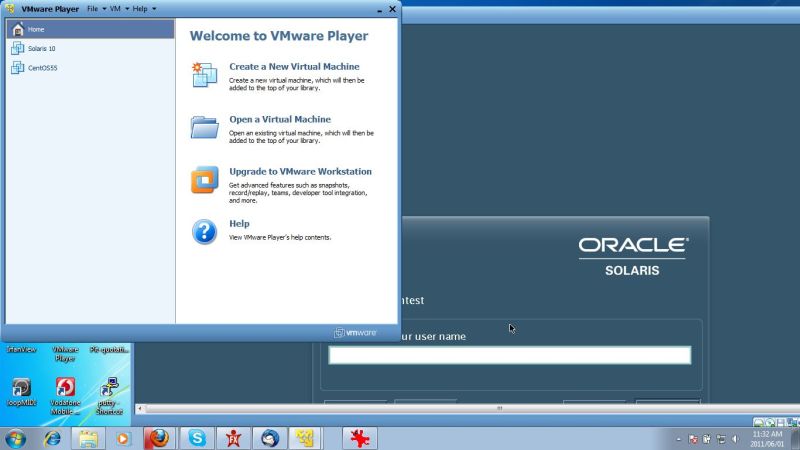Viewport: 800px width, 450px height.
Task: Click the red FX taskbar icon
Action: click(x=233, y=438)
